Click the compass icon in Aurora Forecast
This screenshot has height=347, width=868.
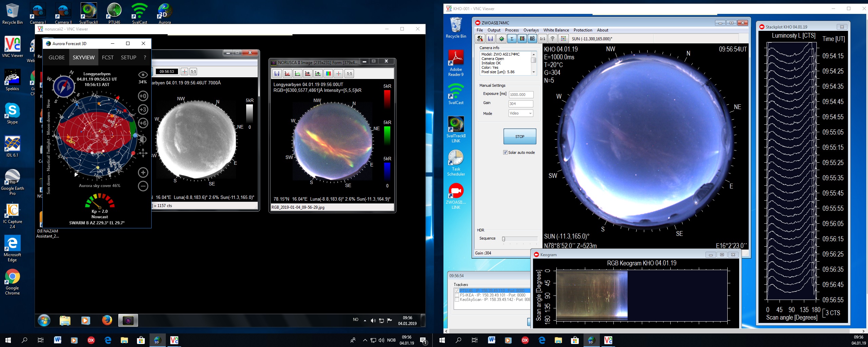pos(64,86)
